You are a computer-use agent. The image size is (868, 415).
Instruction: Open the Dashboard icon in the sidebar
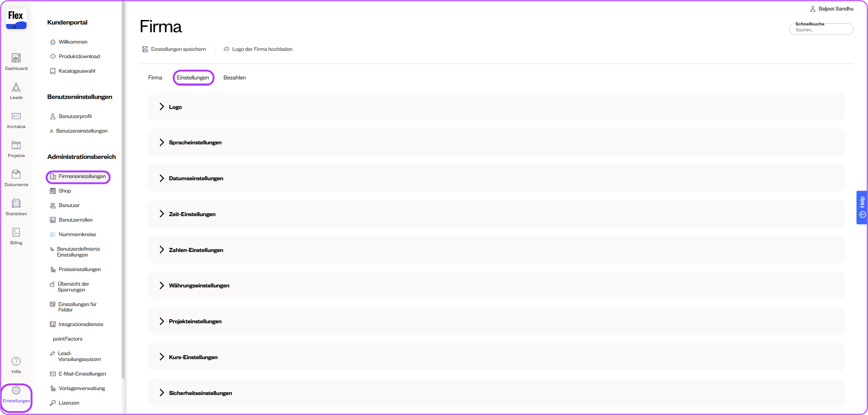tap(16, 58)
